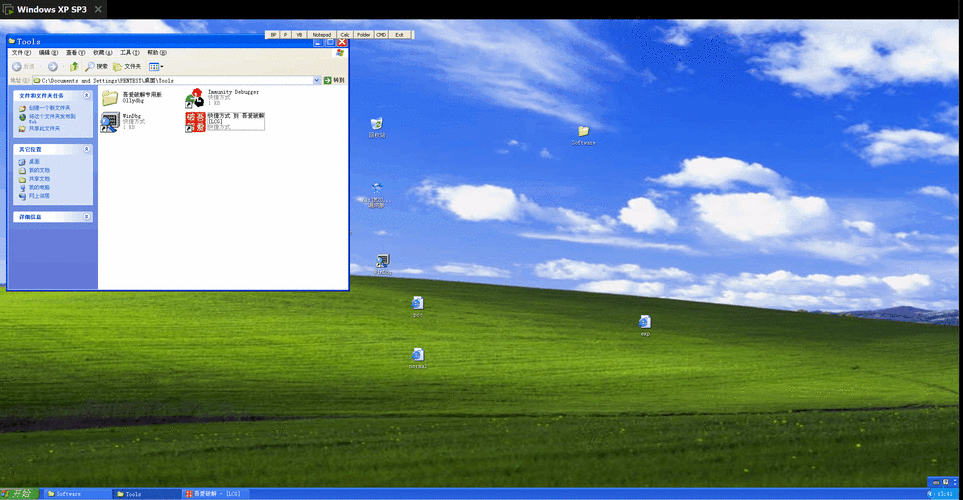The height and width of the screenshot is (500, 963).
Task: Collapse the 其它位置 panel
Action: [x=87, y=149]
